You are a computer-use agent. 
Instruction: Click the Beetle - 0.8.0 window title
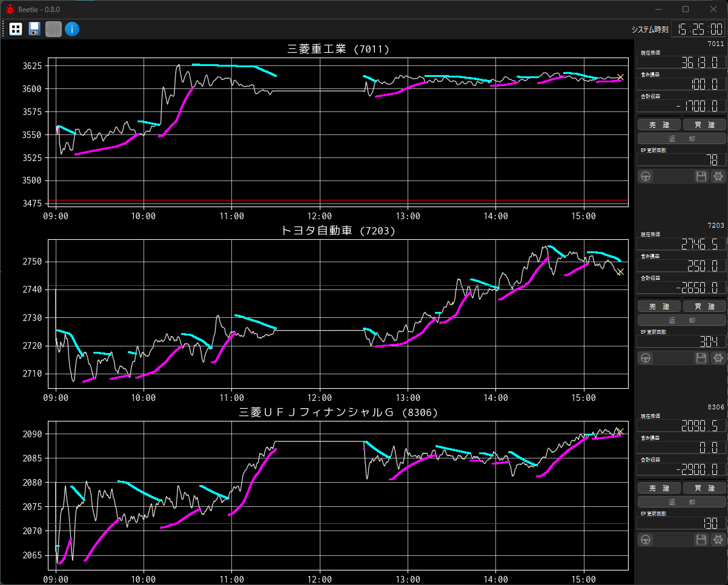tap(39, 9)
